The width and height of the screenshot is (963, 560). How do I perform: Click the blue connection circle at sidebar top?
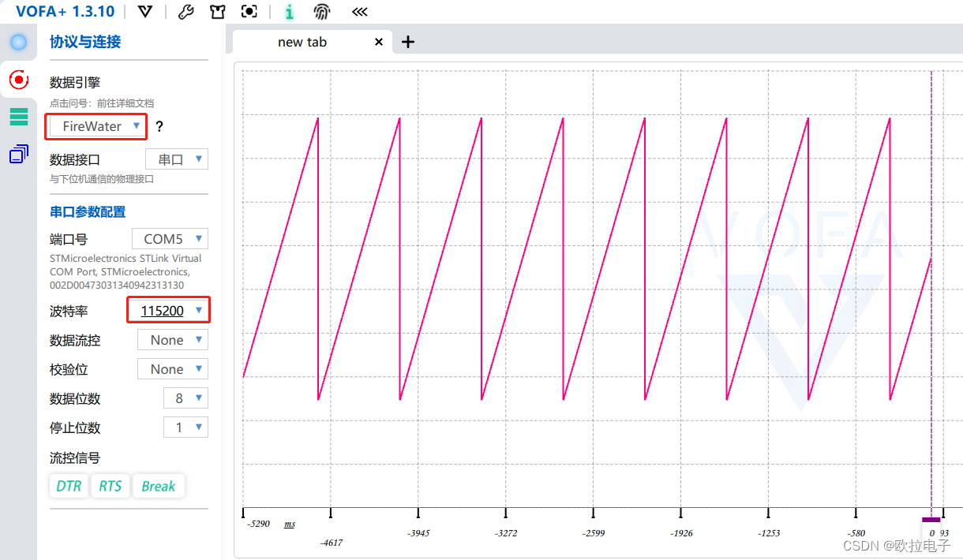(x=17, y=42)
